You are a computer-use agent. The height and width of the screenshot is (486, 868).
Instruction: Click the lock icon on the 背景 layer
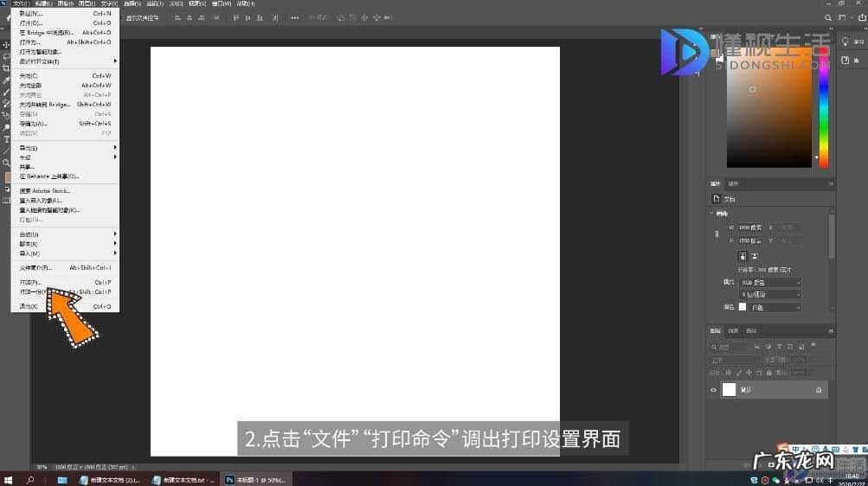point(819,390)
